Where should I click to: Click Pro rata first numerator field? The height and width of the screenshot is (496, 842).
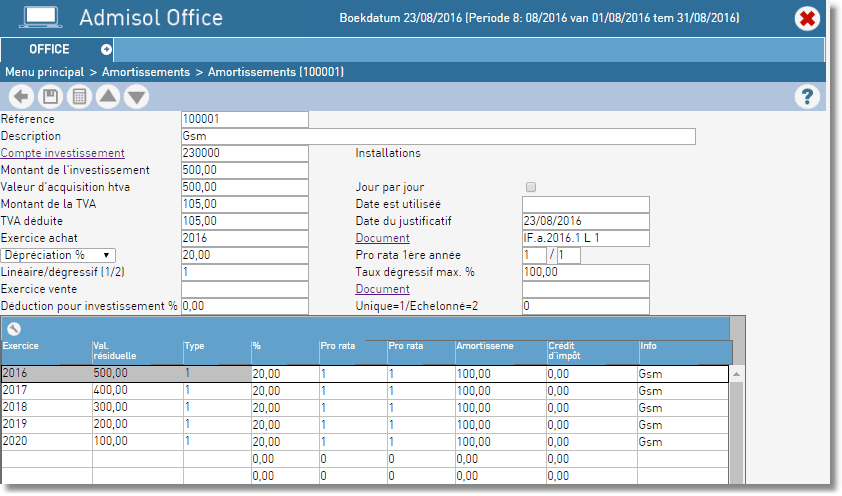(534, 255)
